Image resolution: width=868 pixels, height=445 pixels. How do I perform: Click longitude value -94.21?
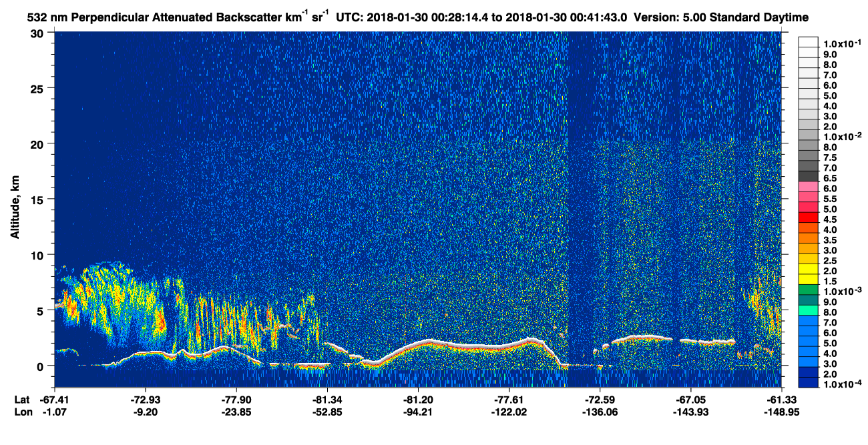[x=418, y=412]
